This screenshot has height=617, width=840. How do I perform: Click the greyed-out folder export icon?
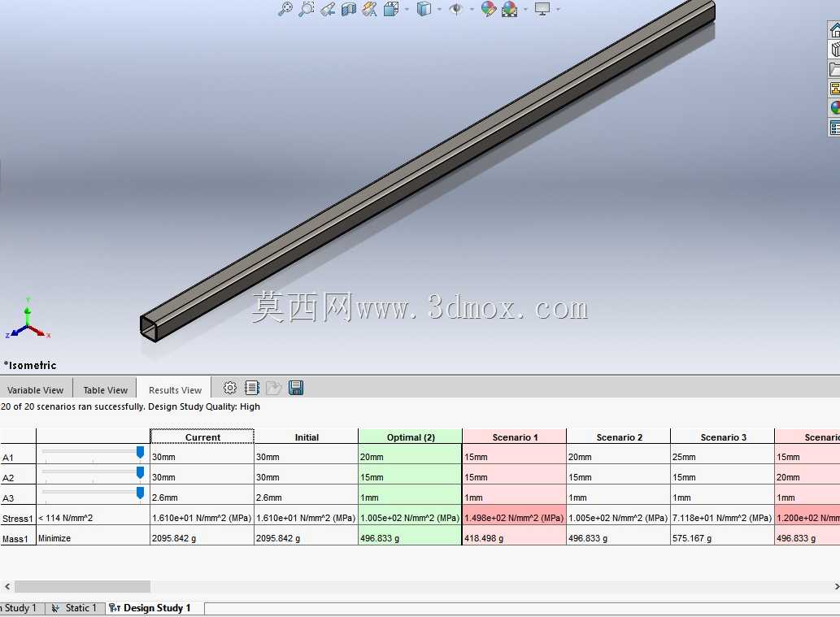[x=274, y=388]
